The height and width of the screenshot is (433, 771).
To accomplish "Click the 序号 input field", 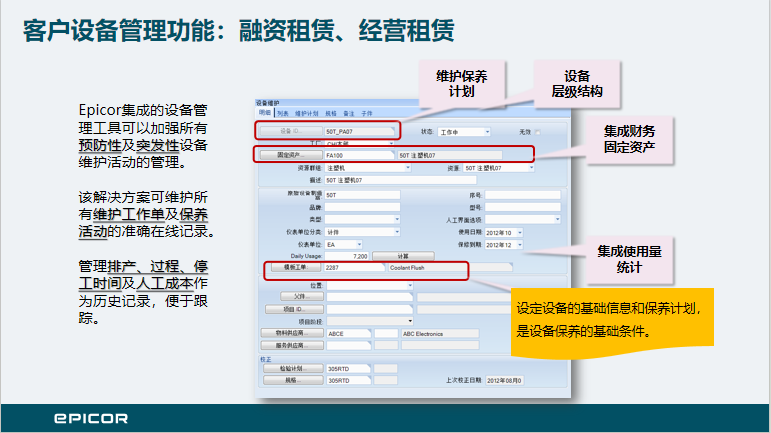I will (523, 195).
